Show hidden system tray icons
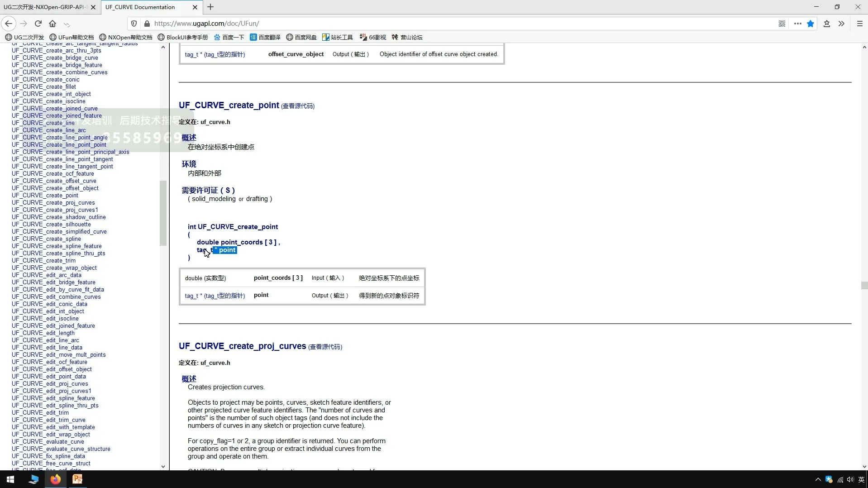This screenshot has height=488, width=868. click(x=817, y=479)
